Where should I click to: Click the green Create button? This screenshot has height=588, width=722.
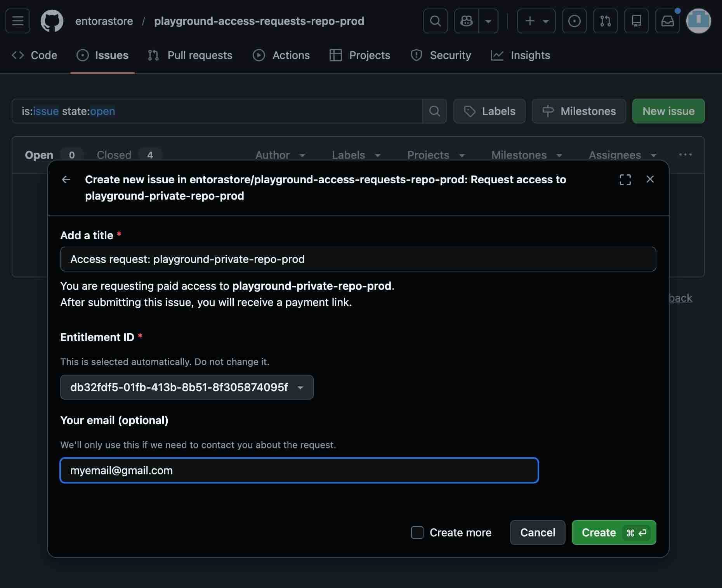click(x=613, y=532)
